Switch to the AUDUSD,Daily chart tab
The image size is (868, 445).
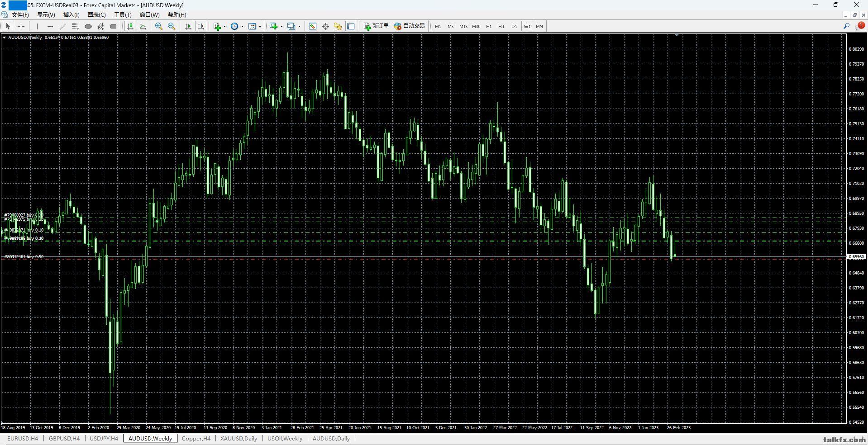pos(331,438)
